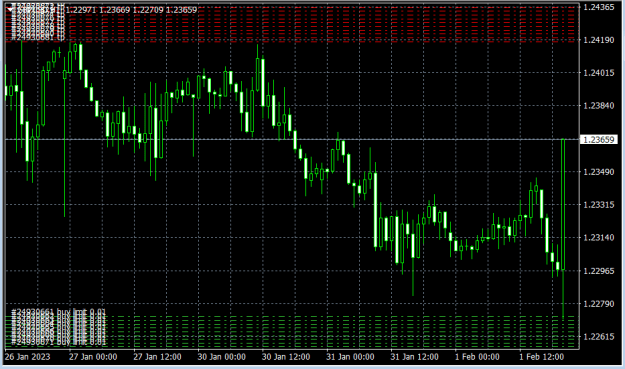Click the 31 Jan 00:00 time axis label
625x369 pixels.
(x=350, y=357)
